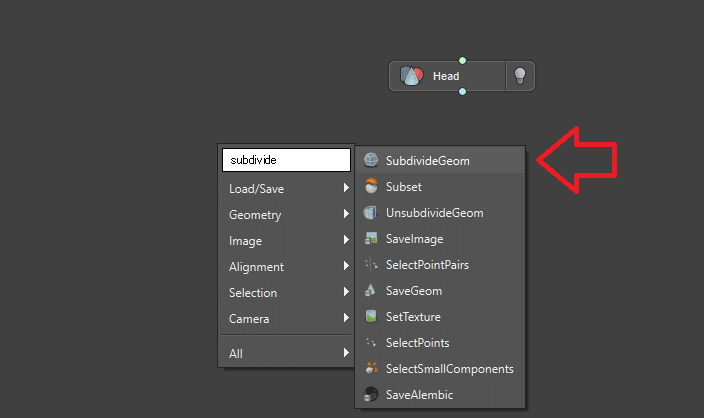Click the SaveGeom icon

(x=371, y=291)
